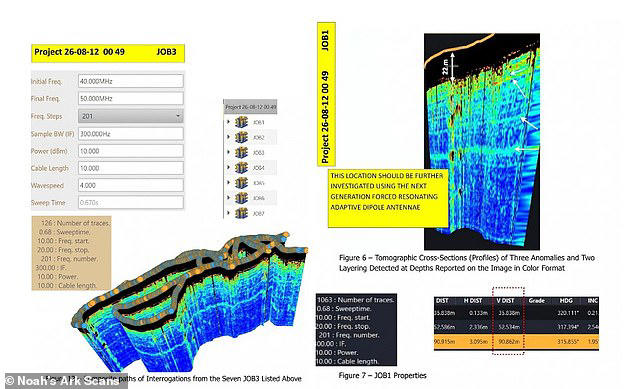Screen dimensions: 634x389
Task: Click the 317.394° HDG cell
Action: click(x=568, y=327)
